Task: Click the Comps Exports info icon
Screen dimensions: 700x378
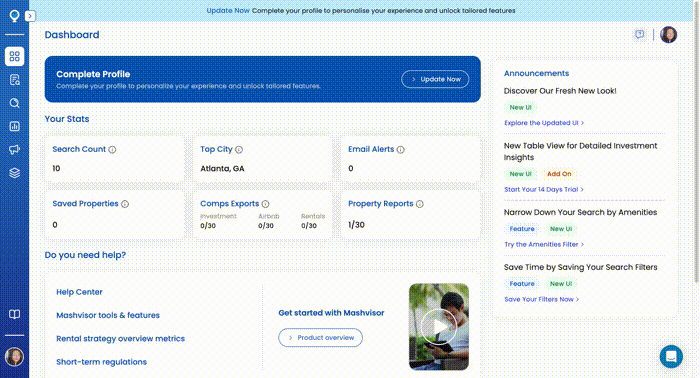Action: coord(266,204)
